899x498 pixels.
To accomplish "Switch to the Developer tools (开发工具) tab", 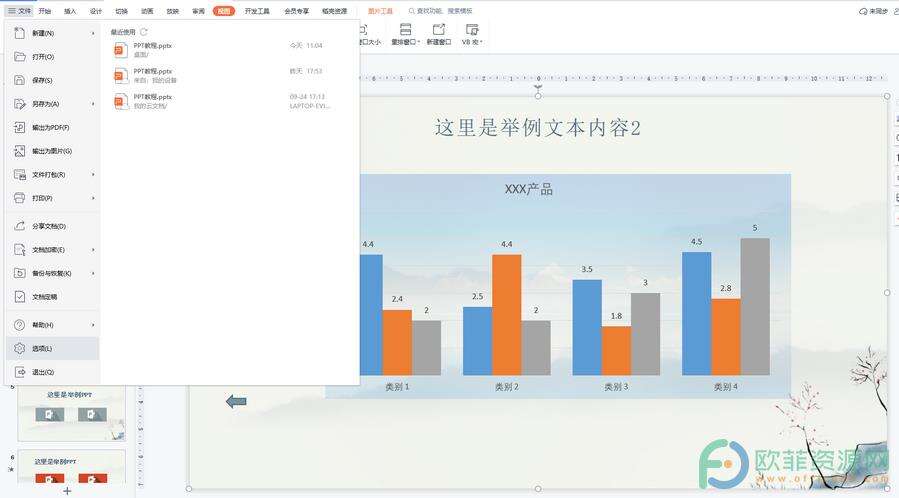I will coord(257,11).
